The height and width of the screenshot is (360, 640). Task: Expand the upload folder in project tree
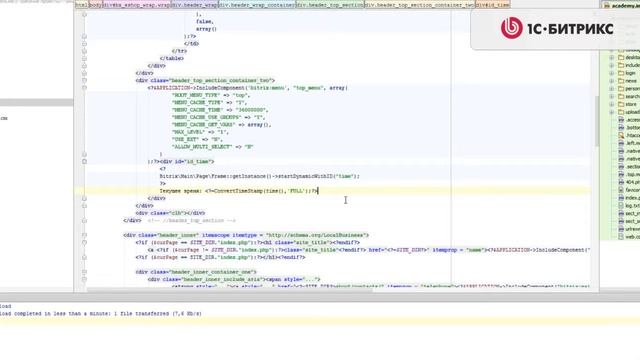click(611, 112)
